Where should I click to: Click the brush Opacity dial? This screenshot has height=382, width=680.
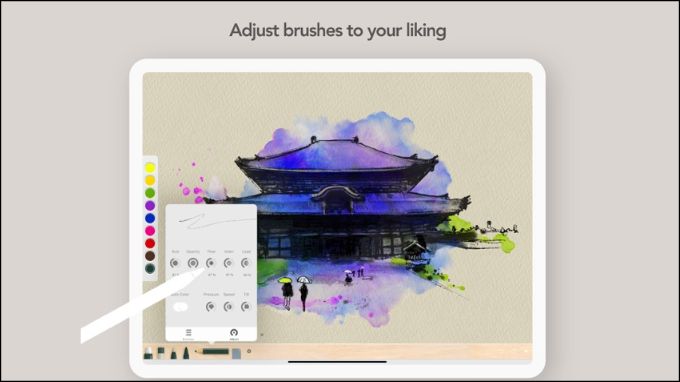pyautogui.click(x=193, y=263)
